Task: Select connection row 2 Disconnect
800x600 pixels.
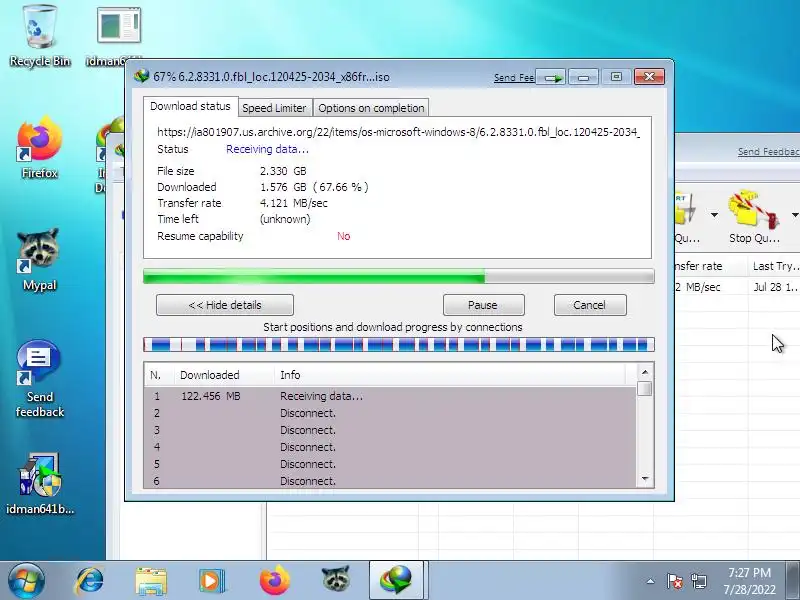Action: tap(390, 413)
